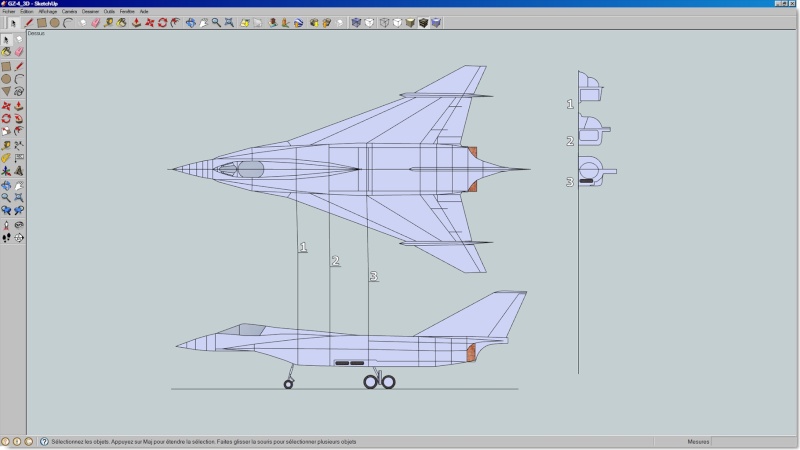Choose the Tape Measure tool in left palette

(x=6, y=145)
